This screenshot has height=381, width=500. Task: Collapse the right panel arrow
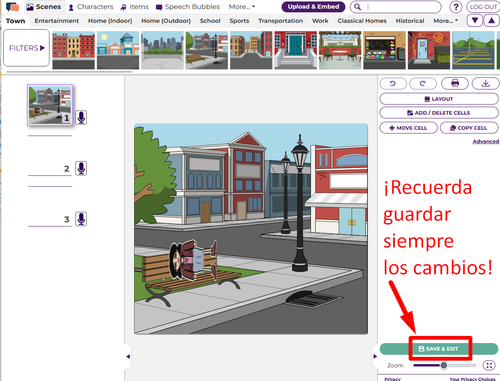click(x=375, y=356)
